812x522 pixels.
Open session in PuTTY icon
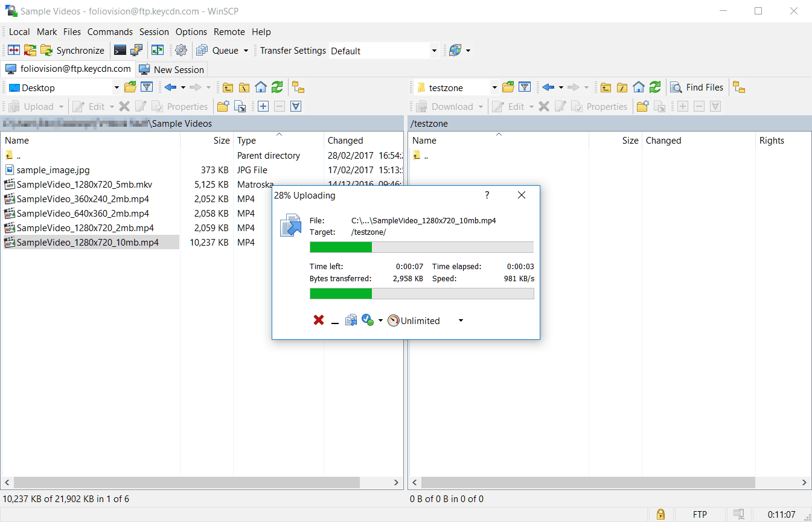[x=137, y=51]
